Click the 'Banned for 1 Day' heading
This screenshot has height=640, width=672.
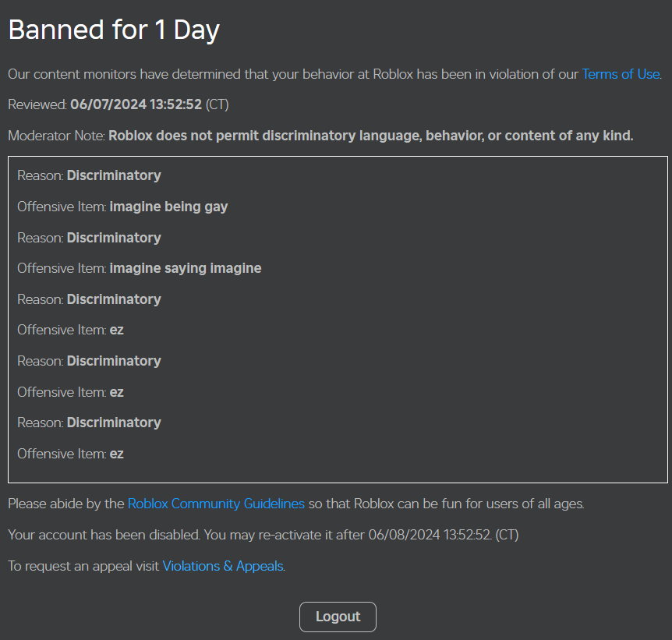pos(114,30)
